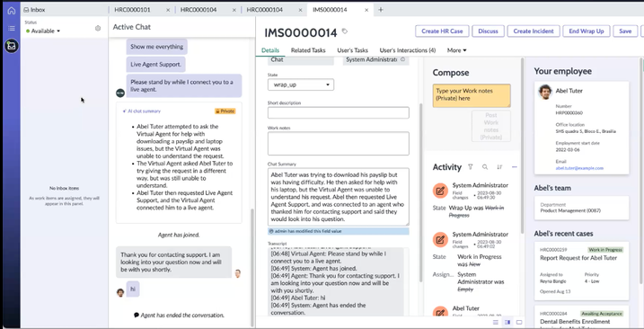Click the Work notes text area
The image size is (644, 329).
[339, 144]
